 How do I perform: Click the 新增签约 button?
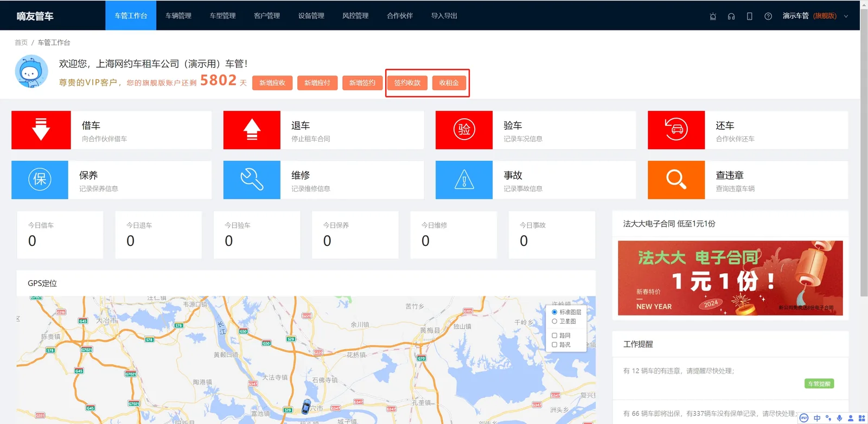coord(362,83)
